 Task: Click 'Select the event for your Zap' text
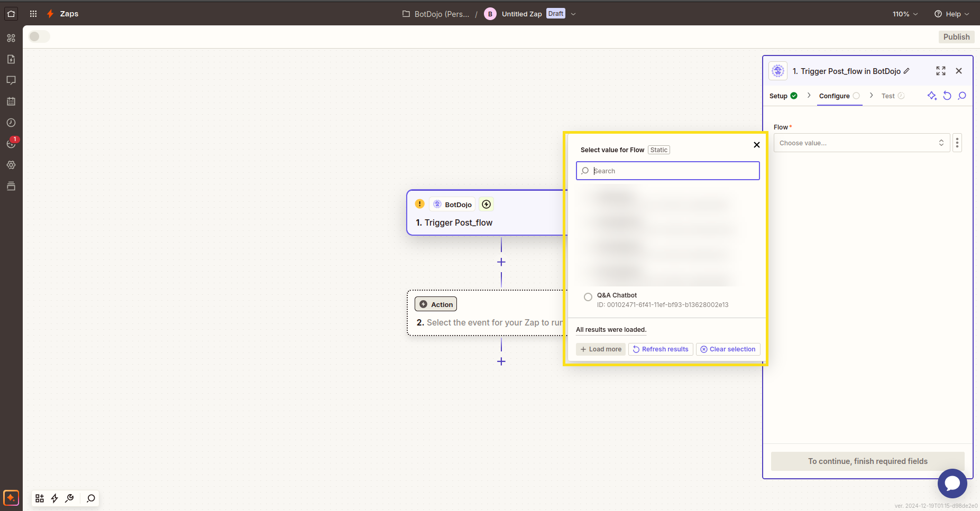tap(494, 322)
